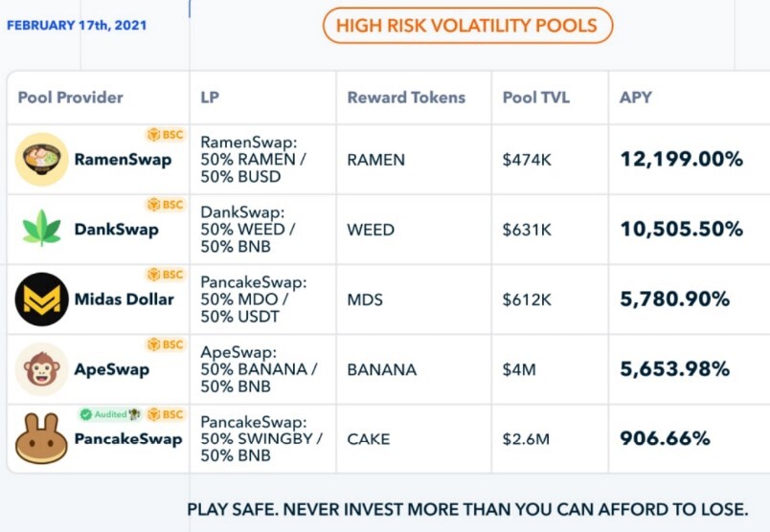Click the BSC badge on DankSwap row
Screen dimensions: 770x532
pyautogui.click(x=166, y=204)
